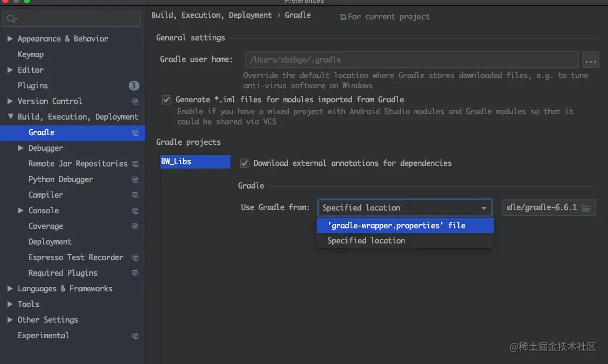
Task: Open Python Debugger settings
Action: tap(61, 179)
